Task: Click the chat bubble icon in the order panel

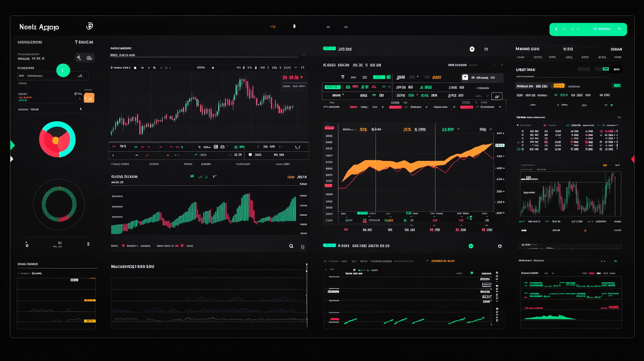Action: [x=465, y=78]
